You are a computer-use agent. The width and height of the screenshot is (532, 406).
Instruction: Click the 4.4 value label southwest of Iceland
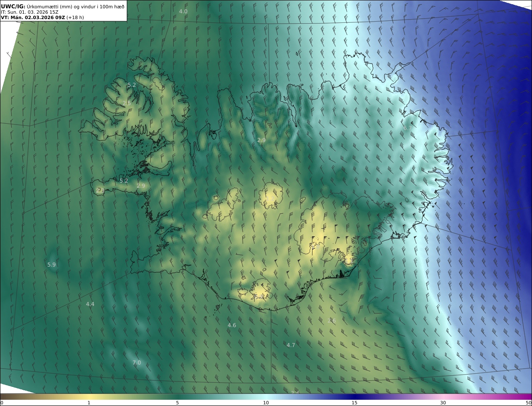coord(90,304)
